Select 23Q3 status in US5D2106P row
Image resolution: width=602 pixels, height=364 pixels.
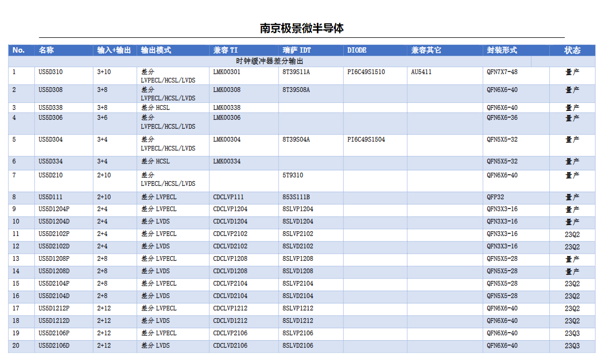tap(572, 334)
